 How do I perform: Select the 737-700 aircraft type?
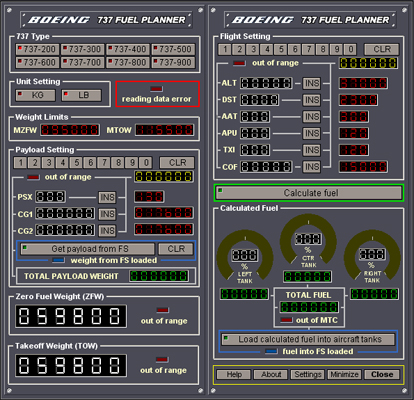click(x=83, y=62)
